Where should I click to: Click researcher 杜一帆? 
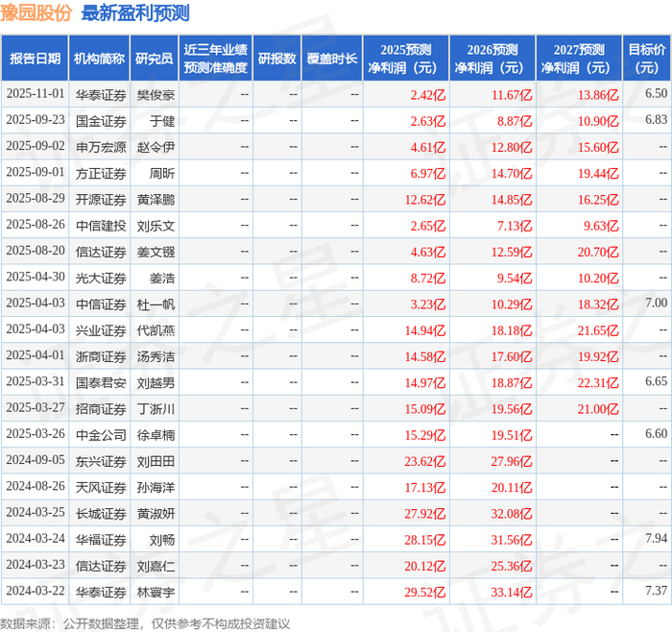coord(156,304)
